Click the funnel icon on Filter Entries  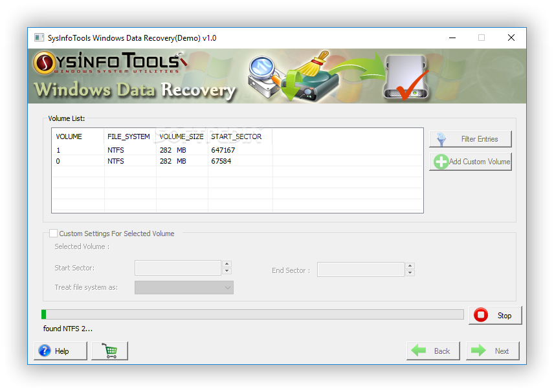point(441,140)
